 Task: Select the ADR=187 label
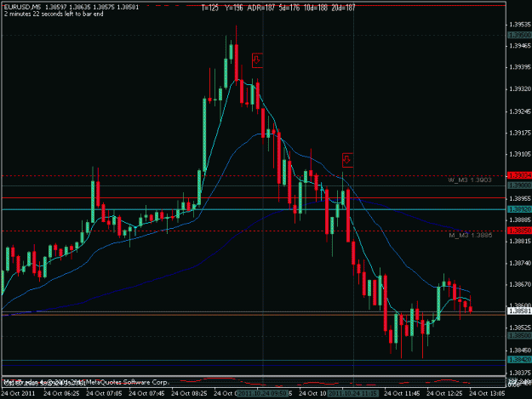point(260,8)
